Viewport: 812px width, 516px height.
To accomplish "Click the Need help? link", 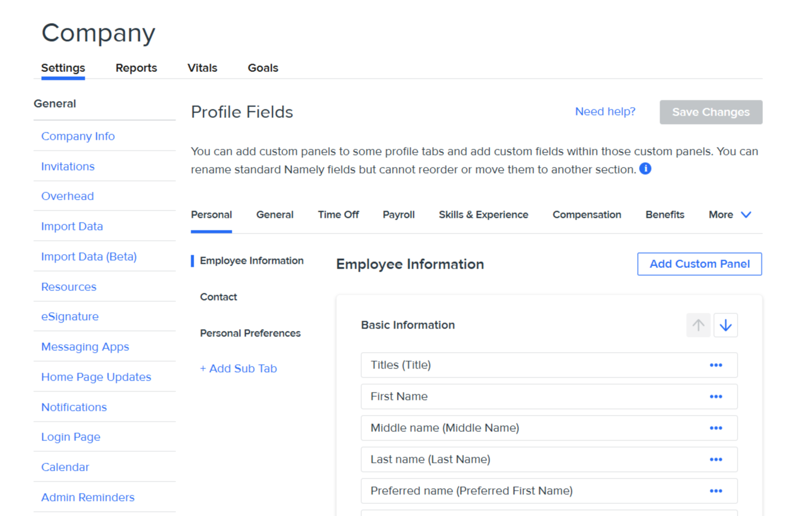I will tap(604, 112).
